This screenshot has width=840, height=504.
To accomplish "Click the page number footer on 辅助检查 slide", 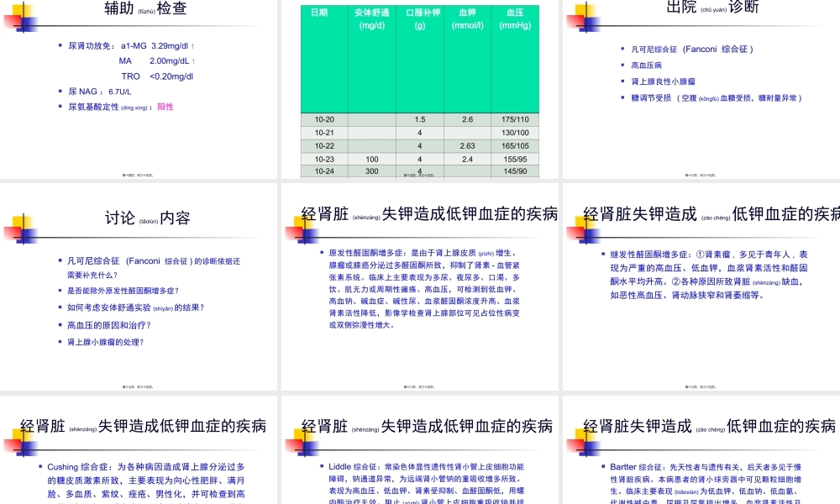I will pos(139,174).
